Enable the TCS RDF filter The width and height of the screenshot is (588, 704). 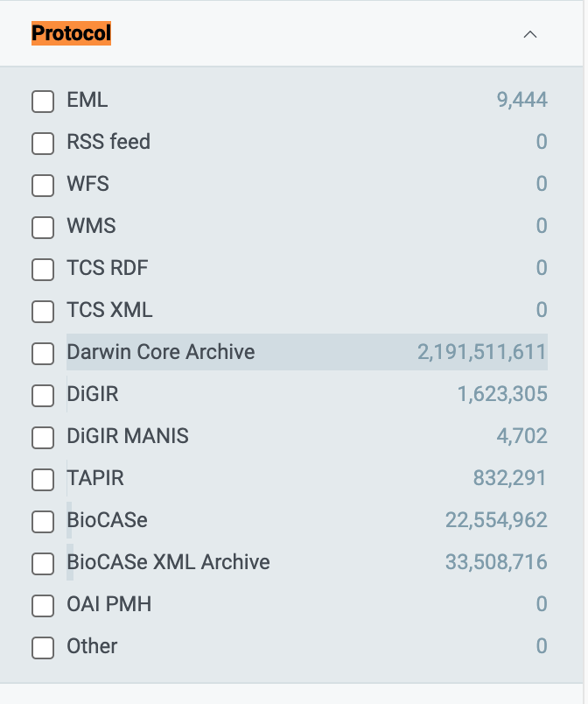(x=42, y=269)
